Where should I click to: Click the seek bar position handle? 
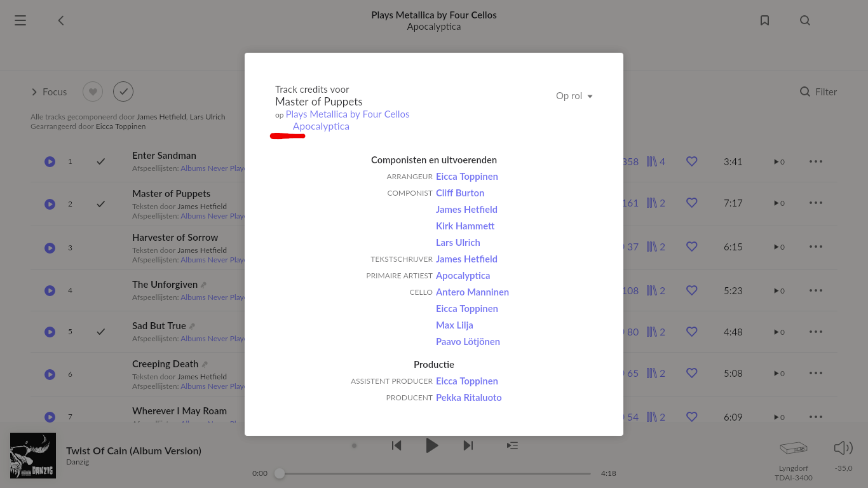pos(280,473)
